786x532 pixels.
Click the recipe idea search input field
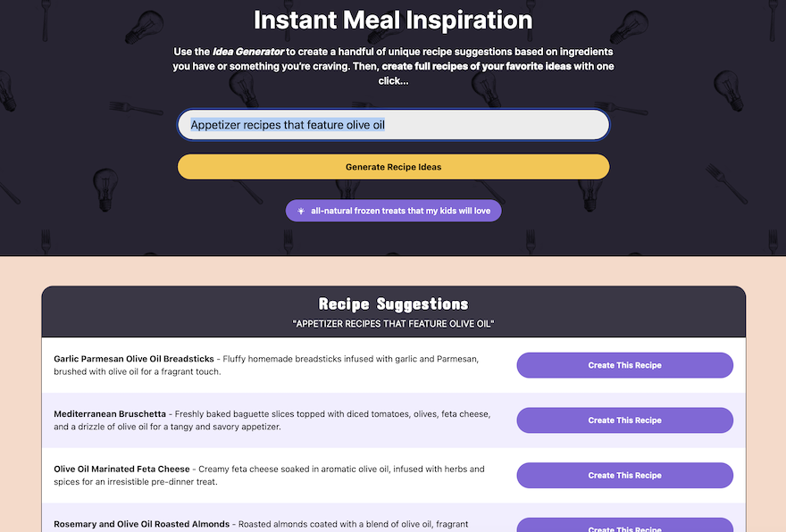tap(393, 125)
